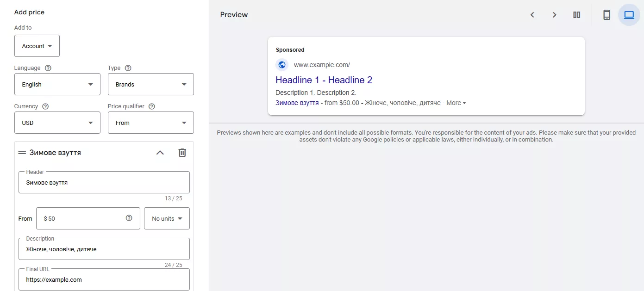
Task: Click the help icon next to Price qualifier
Action: pos(152,106)
